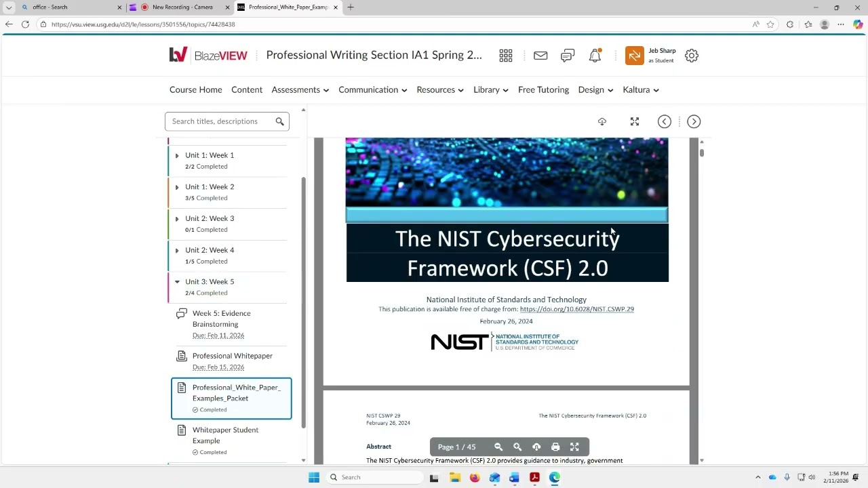Screen dimensions: 868x488
Task: Expand Unit 1: Week 1 module
Action: 177,156
